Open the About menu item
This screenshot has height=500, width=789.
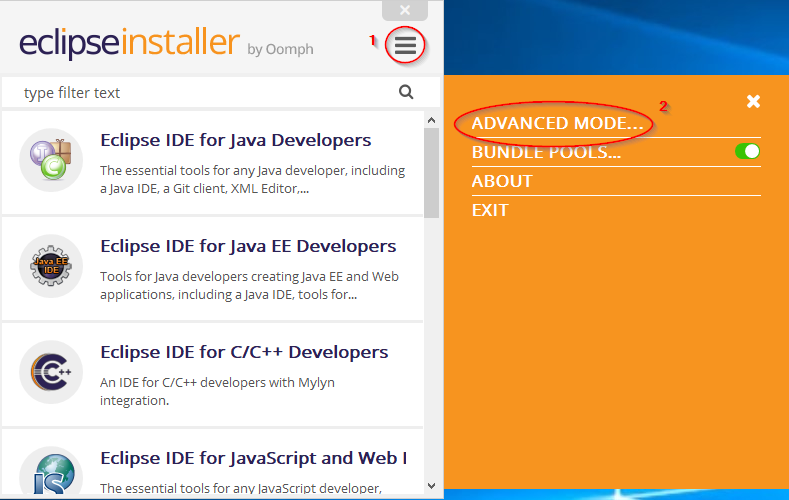pyautogui.click(x=502, y=181)
